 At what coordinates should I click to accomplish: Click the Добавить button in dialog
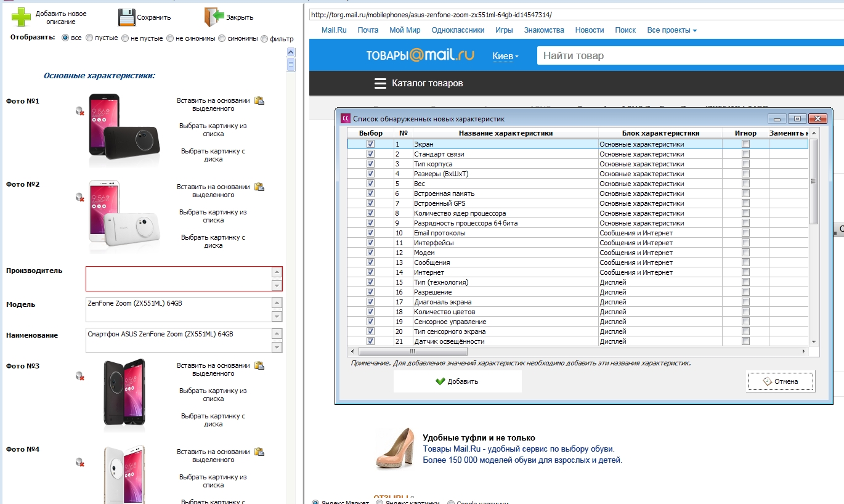458,381
